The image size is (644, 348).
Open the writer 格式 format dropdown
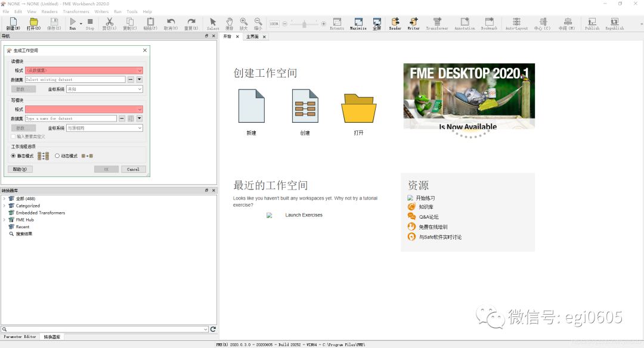tap(84, 110)
